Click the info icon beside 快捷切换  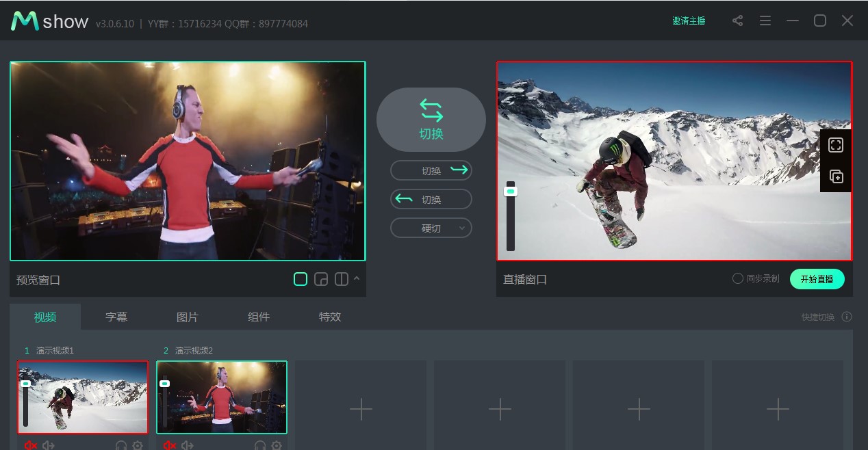[x=847, y=317]
